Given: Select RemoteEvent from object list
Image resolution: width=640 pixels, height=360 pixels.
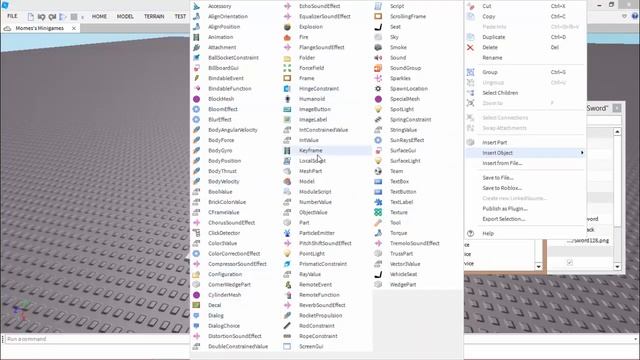Looking at the screenshot, I should click(316, 284).
